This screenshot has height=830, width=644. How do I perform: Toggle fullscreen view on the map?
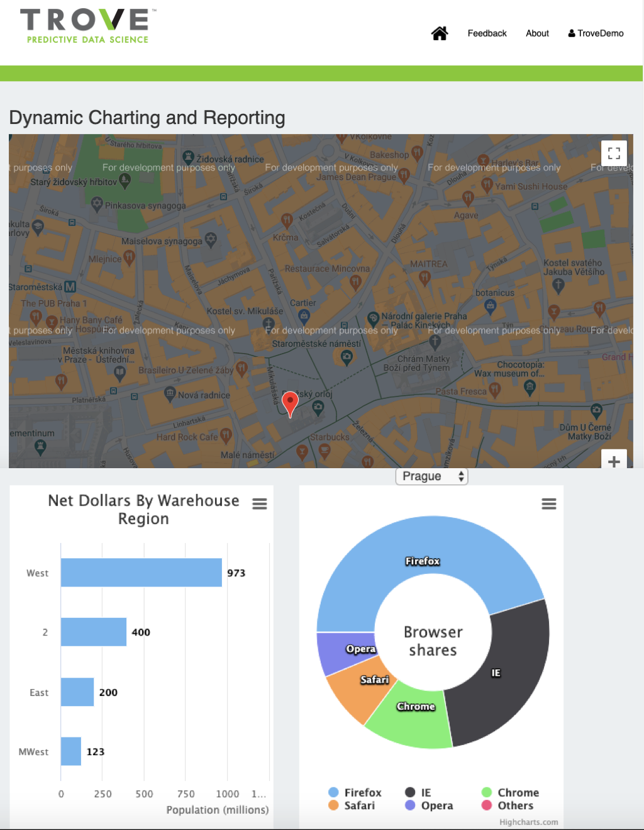click(614, 153)
